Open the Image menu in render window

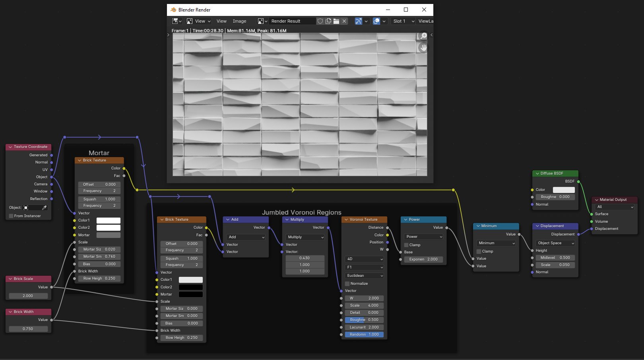[x=239, y=21]
